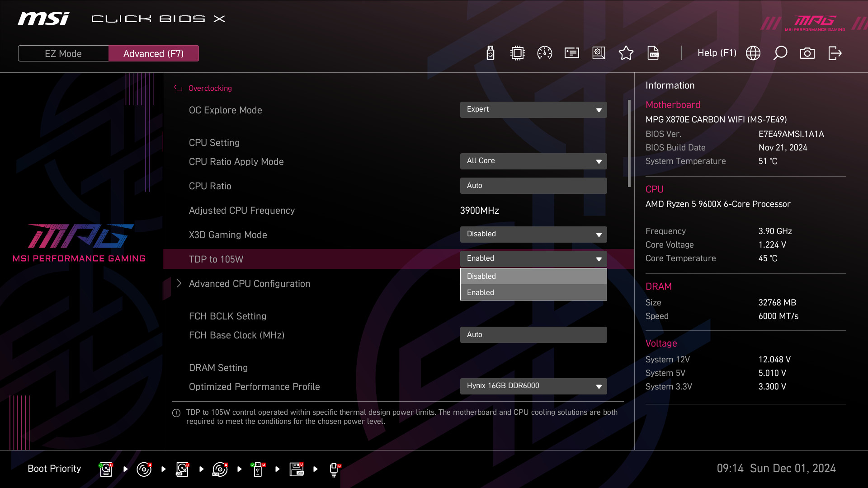Open the profile card icon in toolbar
The image size is (868, 488).
572,53
